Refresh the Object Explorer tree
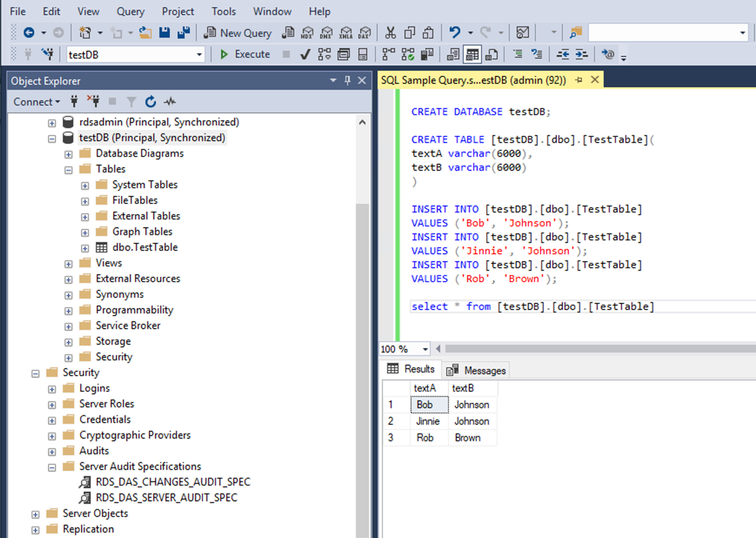This screenshot has width=756, height=538. click(x=150, y=102)
